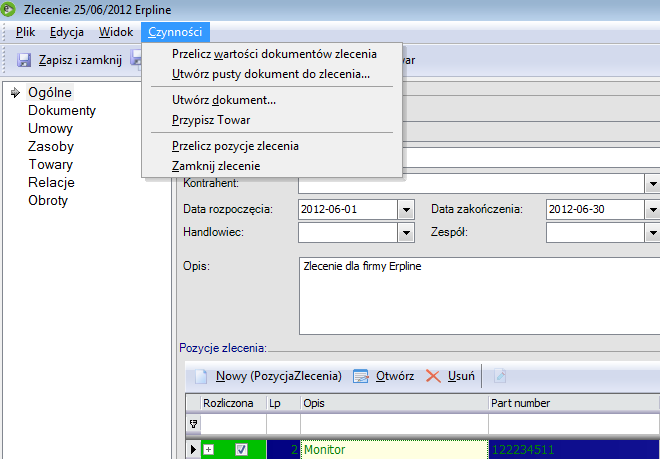This screenshot has height=459, width=660.
Task: Click the 122234511 part number cell
Action: (x=574, y=450)
